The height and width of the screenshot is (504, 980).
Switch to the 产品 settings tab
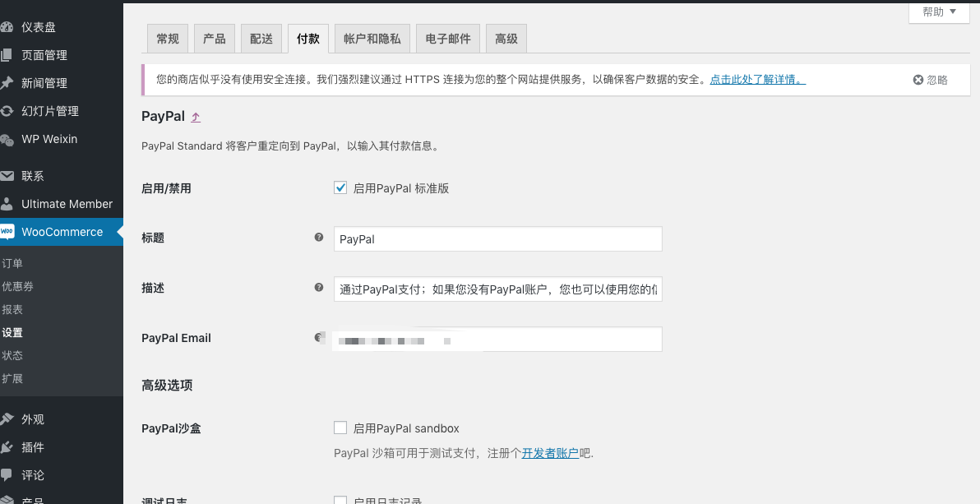click(x=215, y=39)
